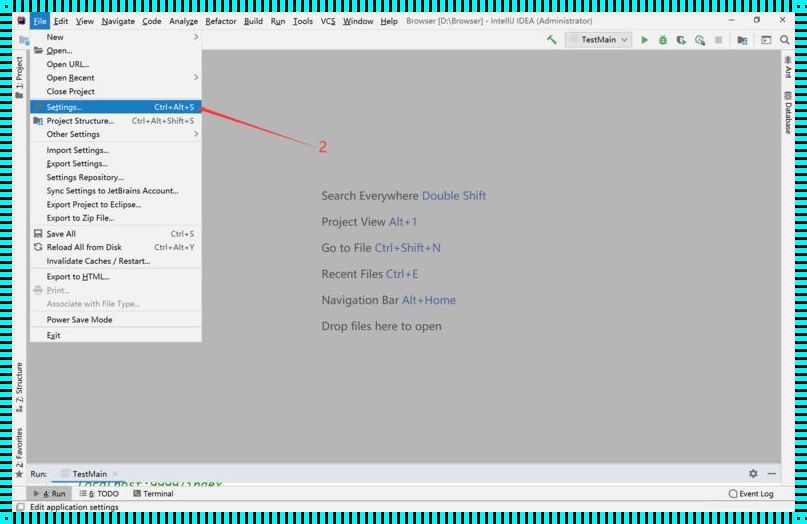Choose Settings... in the File menu
The image size is (807, 524).
pos(116,107)
